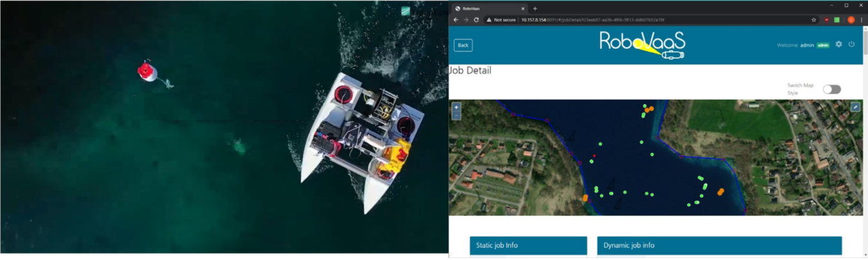Open the settings gear icon
This screenshot has height=260, width=868.
coord(838,44)
